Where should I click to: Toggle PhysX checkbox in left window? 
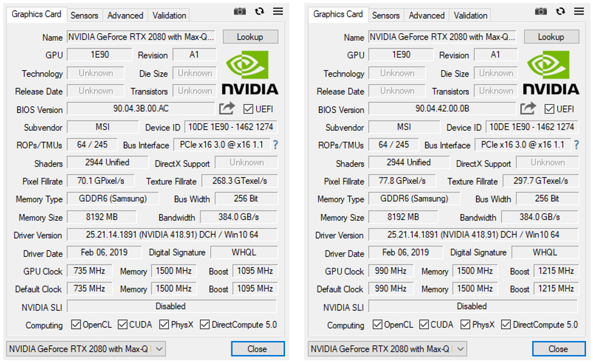tap(164, 324)
